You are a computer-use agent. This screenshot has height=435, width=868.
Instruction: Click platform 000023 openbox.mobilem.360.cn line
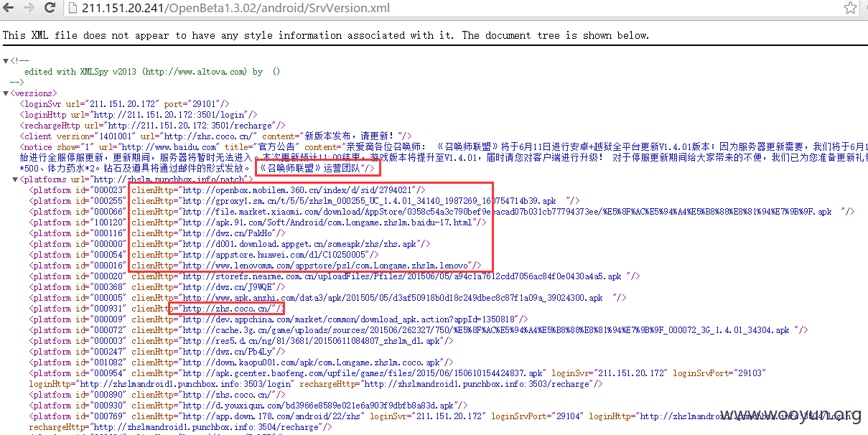(x=227, y=190)
